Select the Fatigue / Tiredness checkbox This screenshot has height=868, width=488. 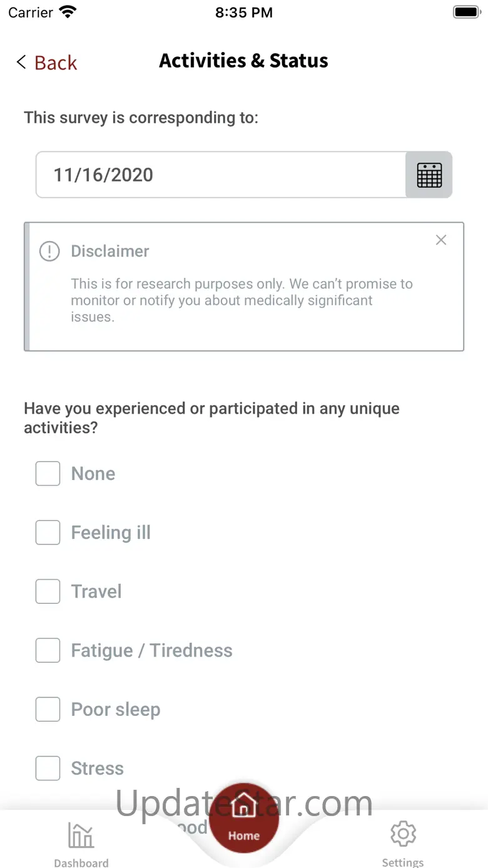coord(48,650)
